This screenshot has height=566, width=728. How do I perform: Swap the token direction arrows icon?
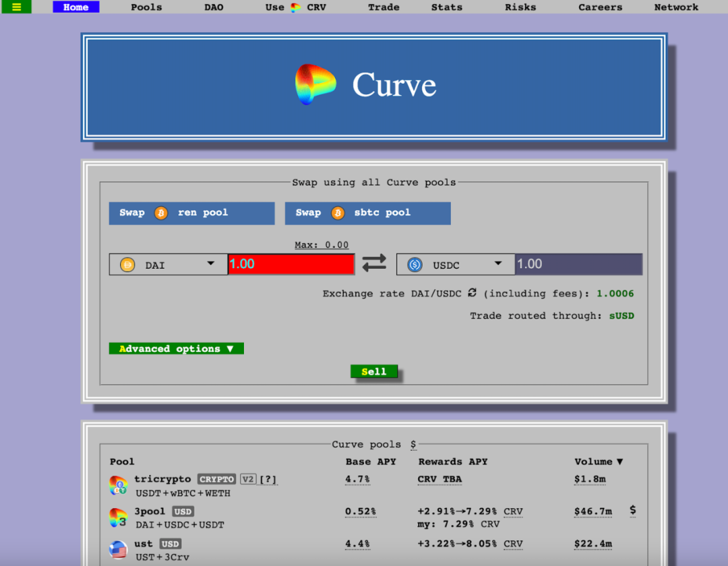[x=374, y=263]
